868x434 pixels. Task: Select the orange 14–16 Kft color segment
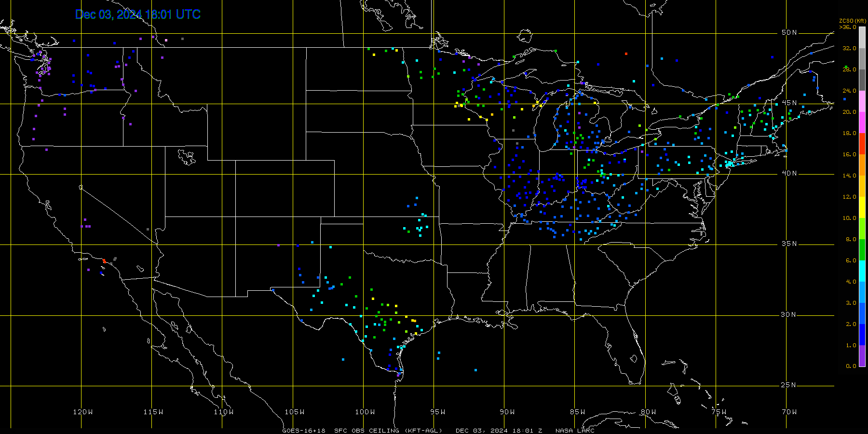[x=862, y=165]
